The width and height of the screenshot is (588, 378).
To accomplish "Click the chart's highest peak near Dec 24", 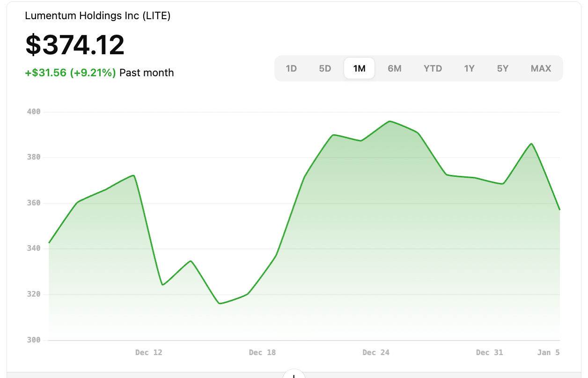I will pyautogui.click(x=390, y=121).
